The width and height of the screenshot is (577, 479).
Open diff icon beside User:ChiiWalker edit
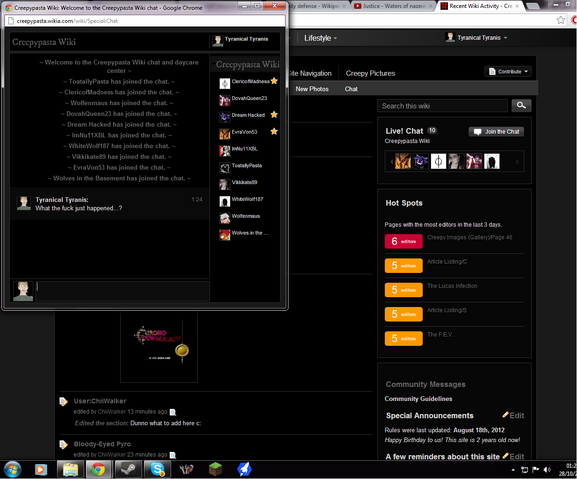pos(173,412)
